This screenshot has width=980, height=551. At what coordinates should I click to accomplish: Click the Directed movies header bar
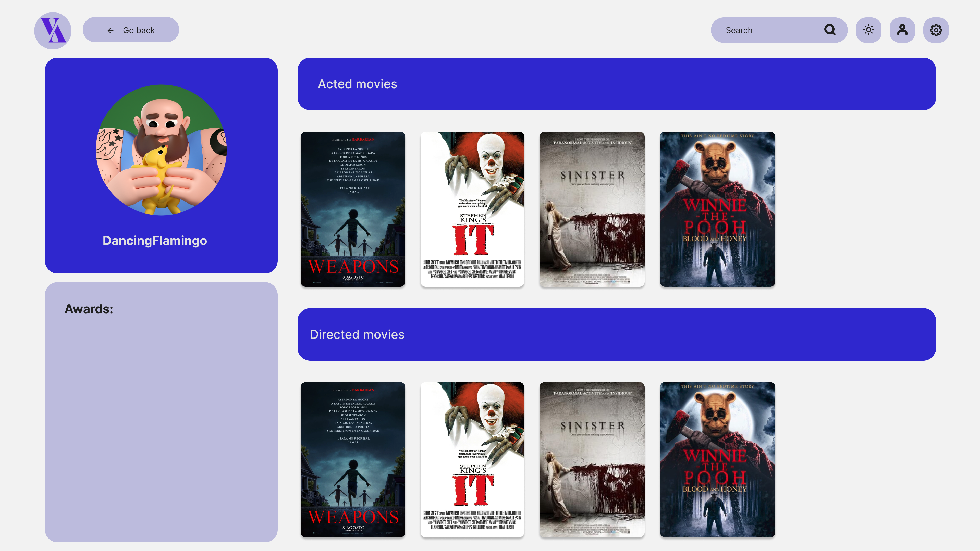pyautogui.click(x=616, y=334)
